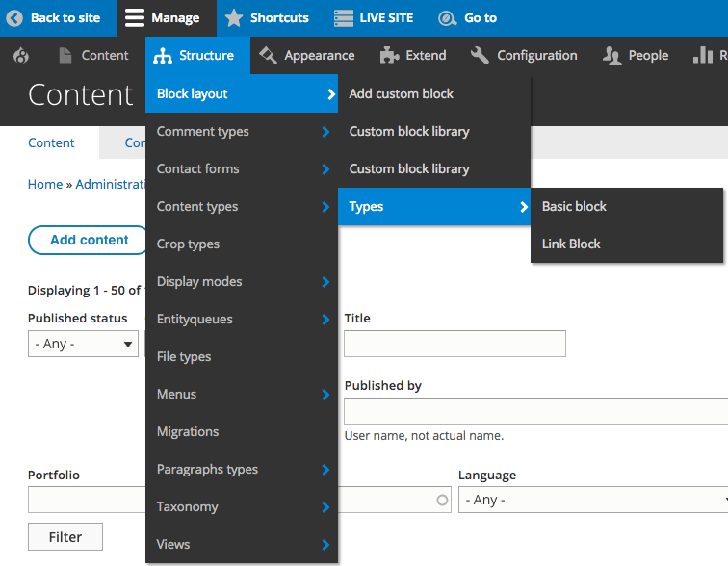Image resolution: width=728 pixels, height=566 pixels.
Task: Select File types menu item
Action: coord(242,357)
